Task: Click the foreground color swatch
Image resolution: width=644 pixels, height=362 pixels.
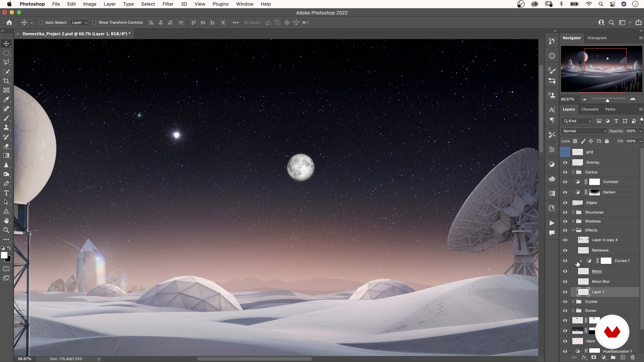Action: (x=4, y=255)
